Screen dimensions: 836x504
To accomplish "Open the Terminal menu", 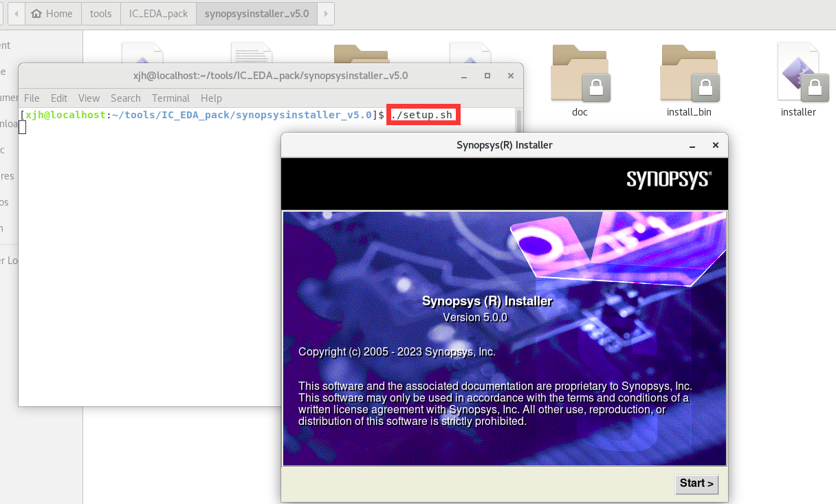I will (170, 98).
